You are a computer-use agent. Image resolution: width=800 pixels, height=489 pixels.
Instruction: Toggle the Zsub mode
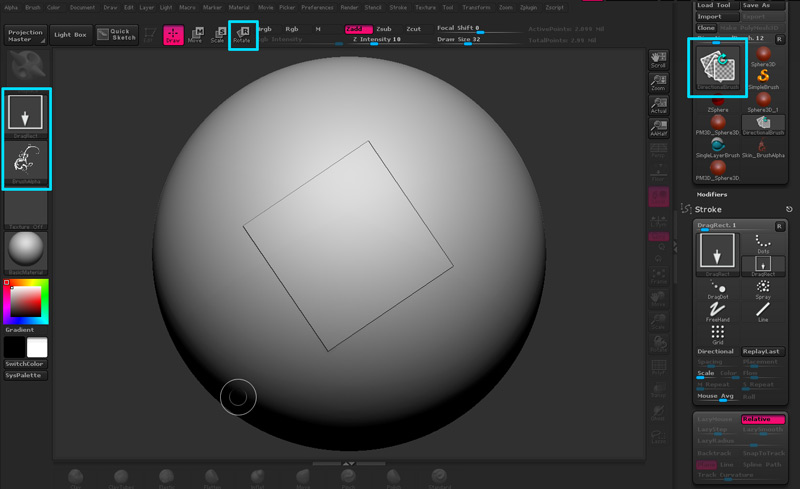click(384, 29)
